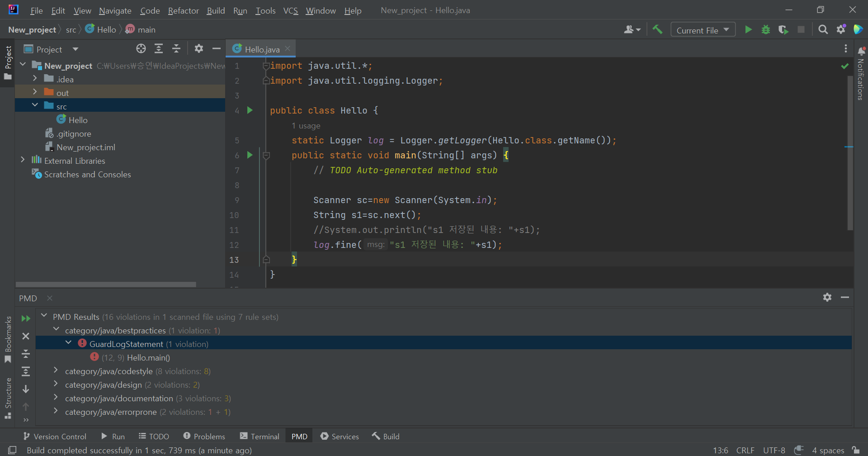Click the UTF-8 encoding in status bar
The image size is (868, 456).
click(x=774, y=450)
